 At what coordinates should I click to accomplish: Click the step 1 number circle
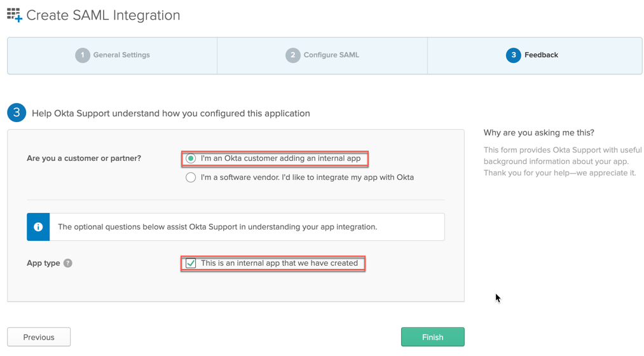[83, 55]
